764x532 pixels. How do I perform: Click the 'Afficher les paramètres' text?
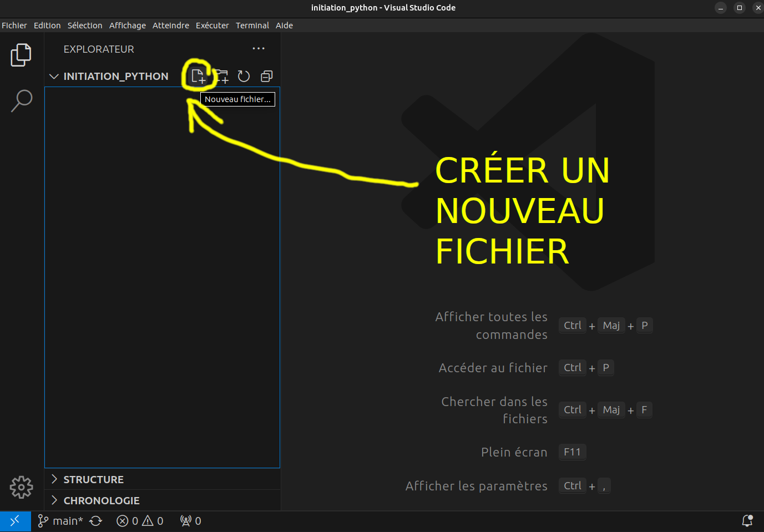[477, 486]
